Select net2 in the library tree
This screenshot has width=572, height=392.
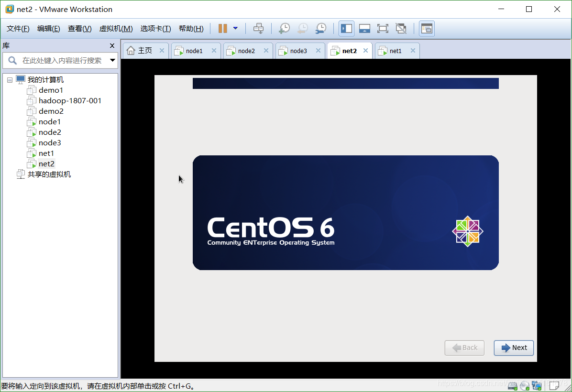(46, 164)
